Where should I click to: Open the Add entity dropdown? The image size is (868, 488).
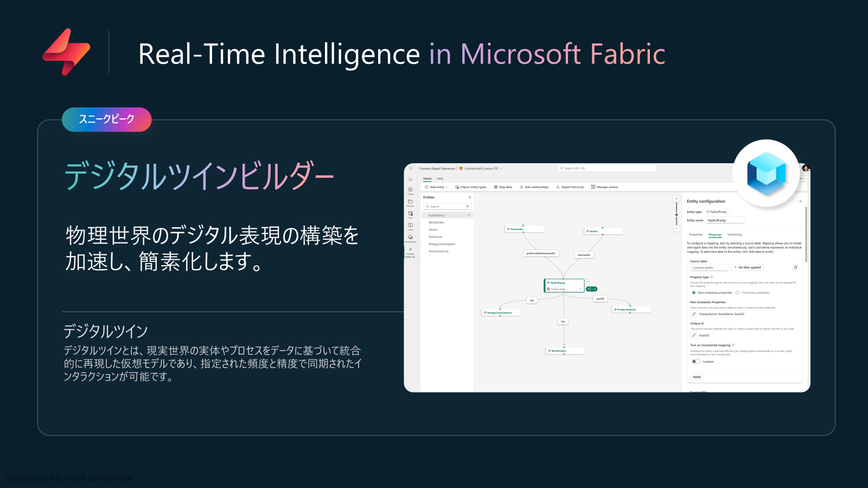pos(436,187)
